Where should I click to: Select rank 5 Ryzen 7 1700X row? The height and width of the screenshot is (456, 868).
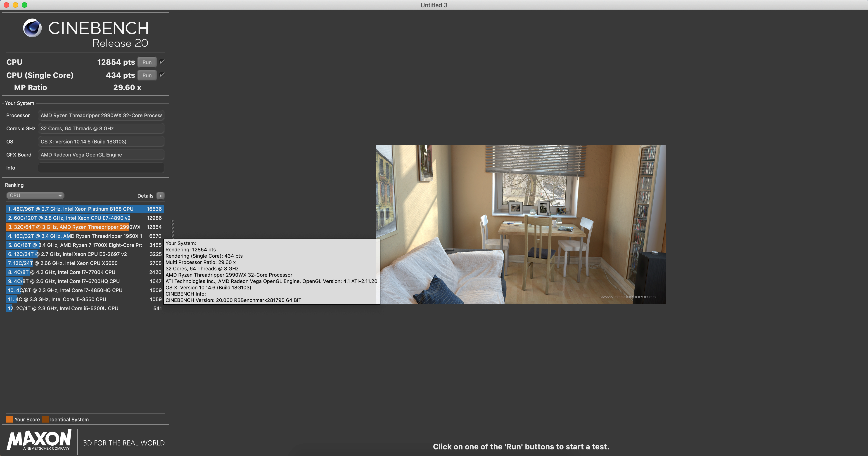point(85,245)
